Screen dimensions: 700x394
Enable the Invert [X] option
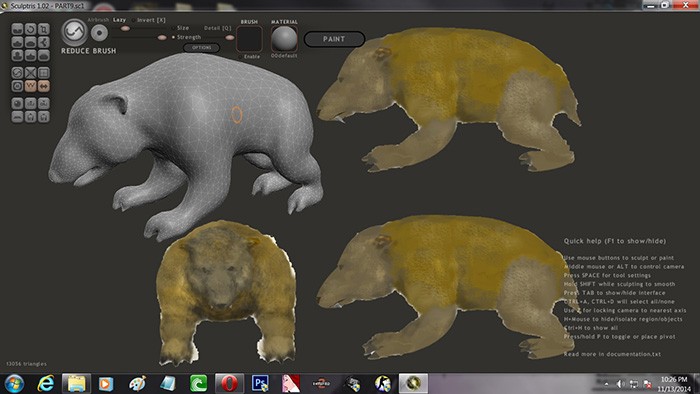tap(149, 20)
